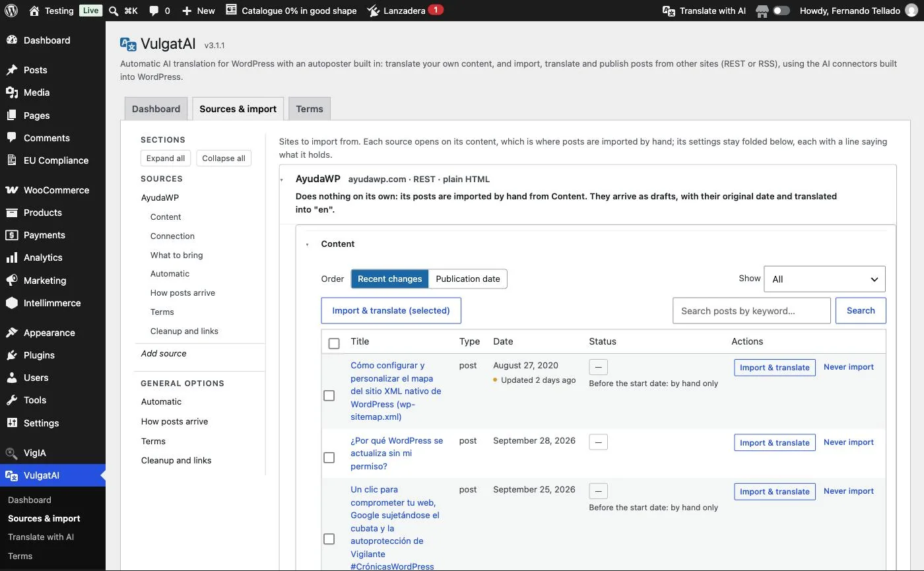Click the Analytics bar chart icon
The height and width of the screenshot is (571, 924).
click(x=11, y=257)
